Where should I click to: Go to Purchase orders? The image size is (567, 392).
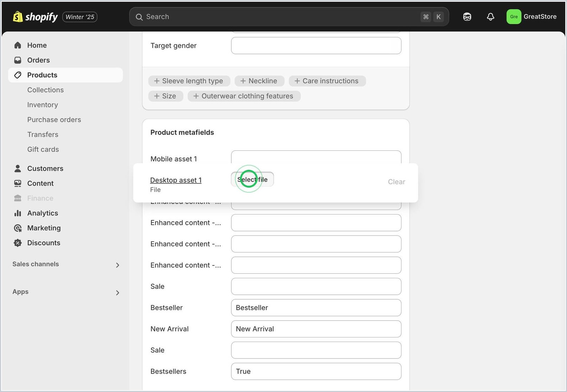[54, 120]
